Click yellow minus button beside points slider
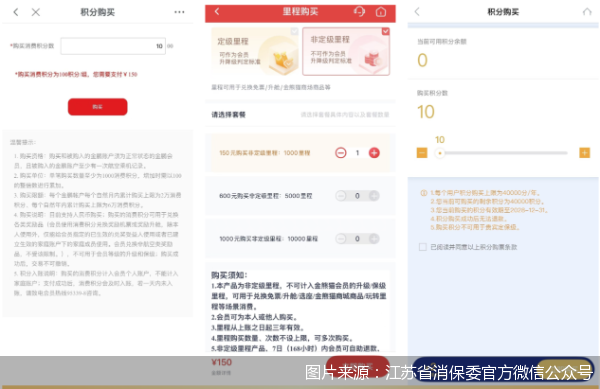This screenshot has width=600, height=389. coord(422,153)
